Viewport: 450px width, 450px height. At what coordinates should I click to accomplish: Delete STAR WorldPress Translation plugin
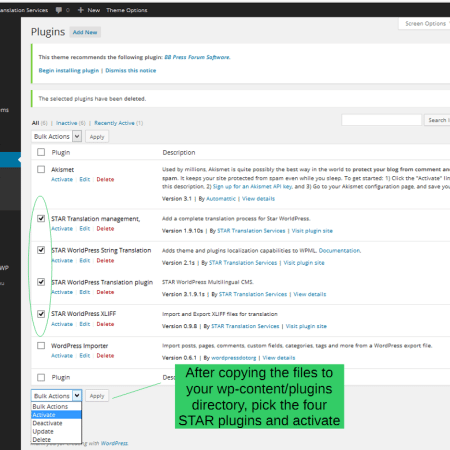click(105, 292)
